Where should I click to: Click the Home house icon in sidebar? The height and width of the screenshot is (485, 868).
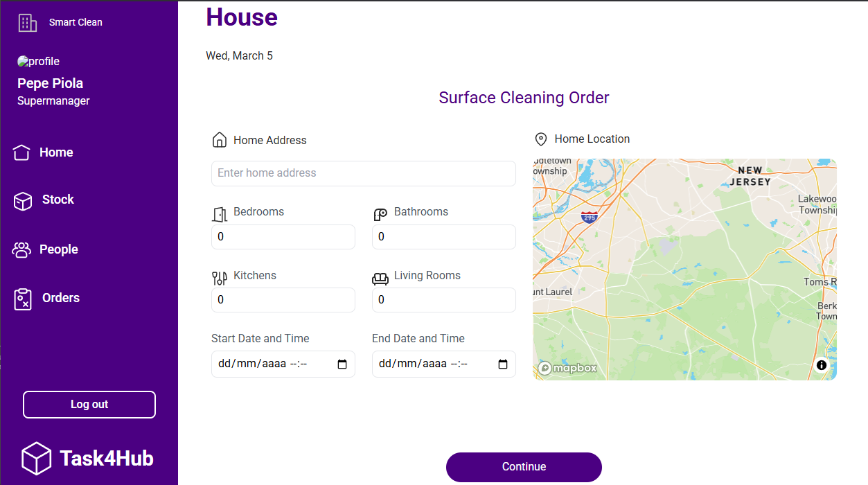click(x=21, y=152)
